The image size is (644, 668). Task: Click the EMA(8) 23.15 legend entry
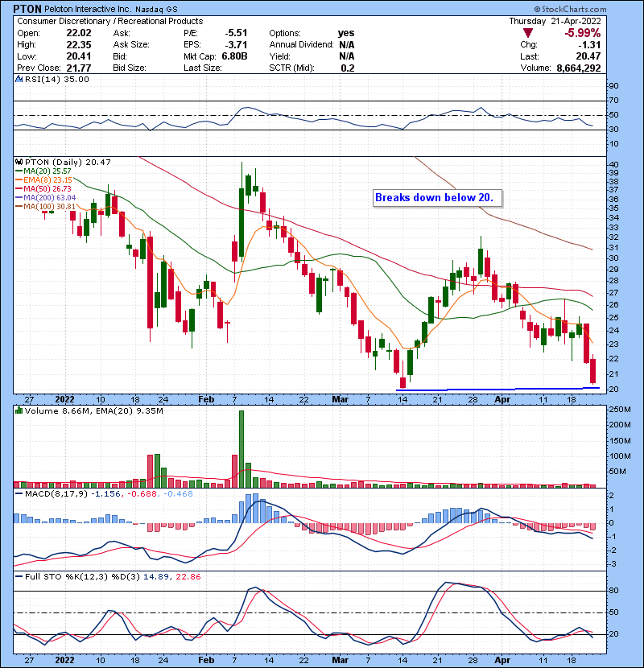pos(43,180)
